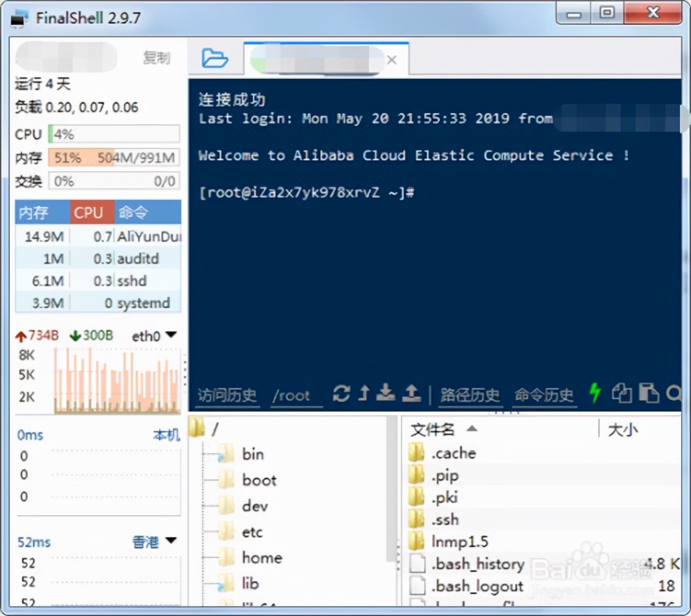Click the search magnifier icon in terminal
Image resolution: width=691 pixels, height=616 pixels.
[x=673, y=394]
